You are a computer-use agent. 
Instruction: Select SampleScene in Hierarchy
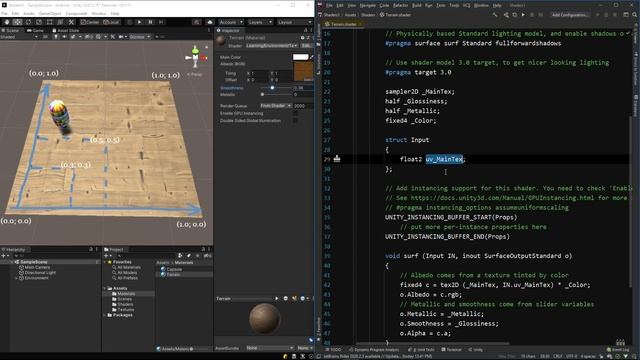point(34,262)
